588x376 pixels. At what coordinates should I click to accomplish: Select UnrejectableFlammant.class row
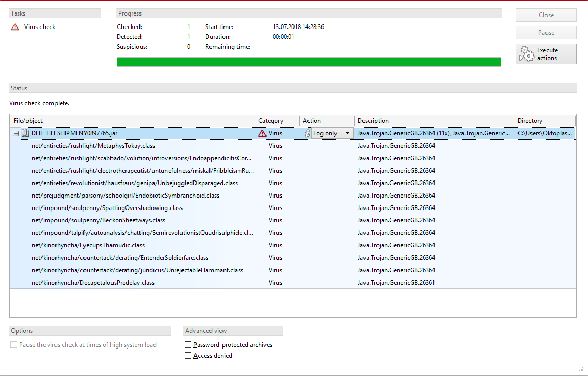click(x=292, y=270)
